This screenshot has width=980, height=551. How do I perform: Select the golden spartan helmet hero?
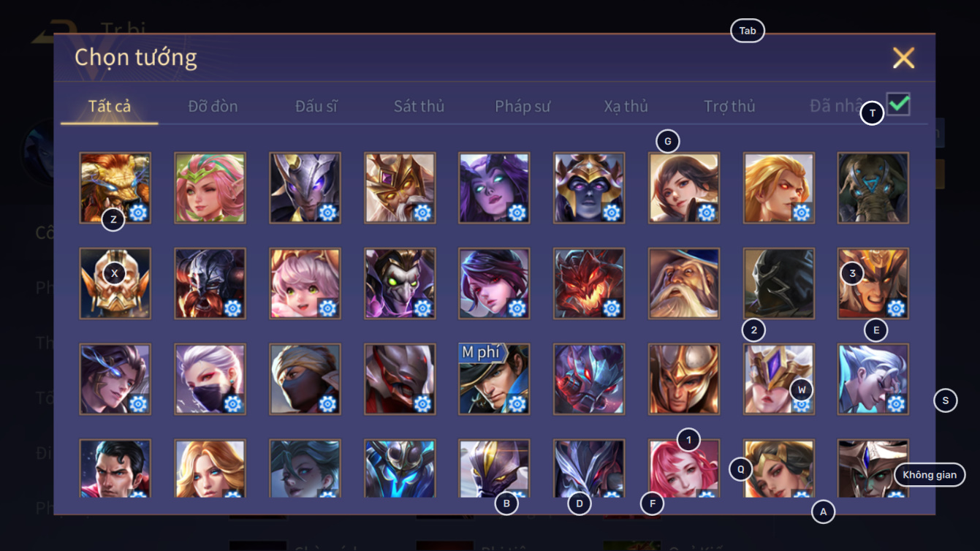point(684,379)
